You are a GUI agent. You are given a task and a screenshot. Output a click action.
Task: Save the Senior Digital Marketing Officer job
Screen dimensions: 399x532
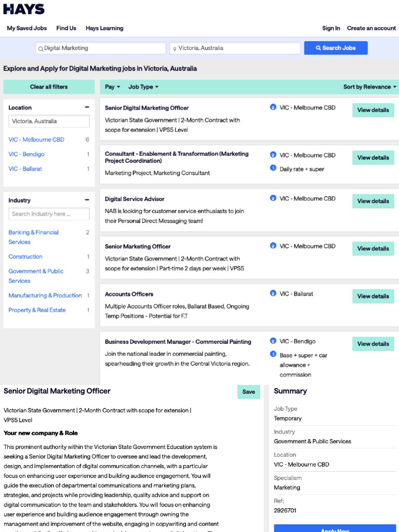point(248,392)
